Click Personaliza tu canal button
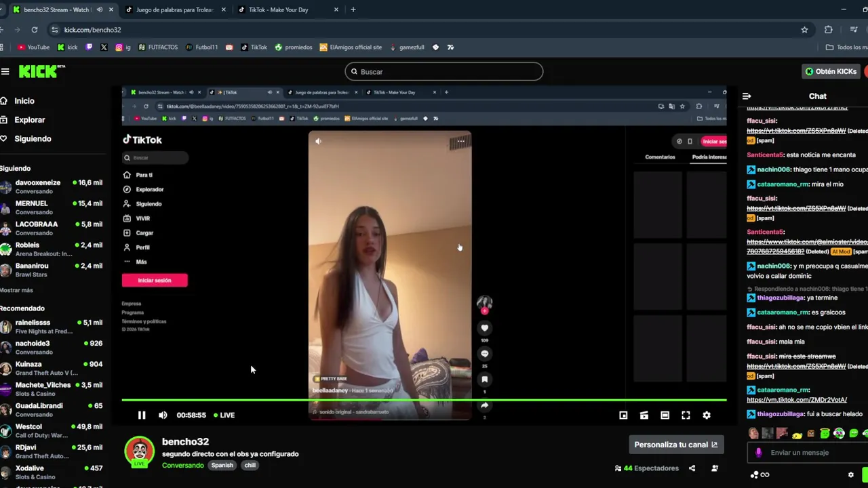Viewport: 868px width, 488px height. click(675, 445)
